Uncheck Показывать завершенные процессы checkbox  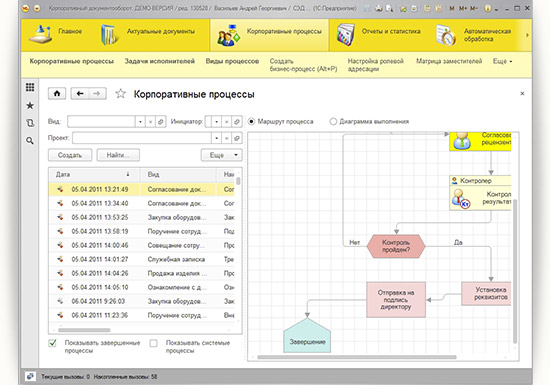pos(52,343)
